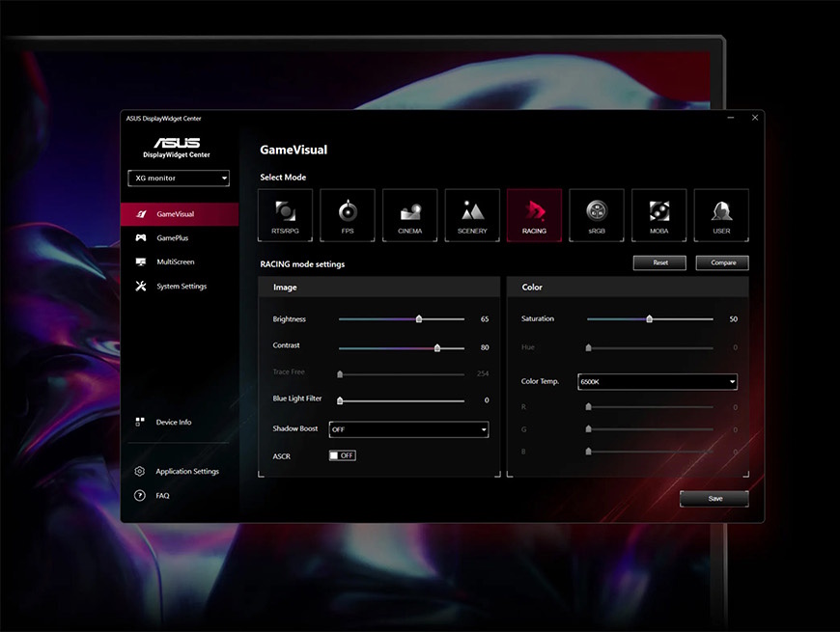840x632 pixels.
Task: Open the Shadow Boost dropdown
Action: [x=408, y=429]
